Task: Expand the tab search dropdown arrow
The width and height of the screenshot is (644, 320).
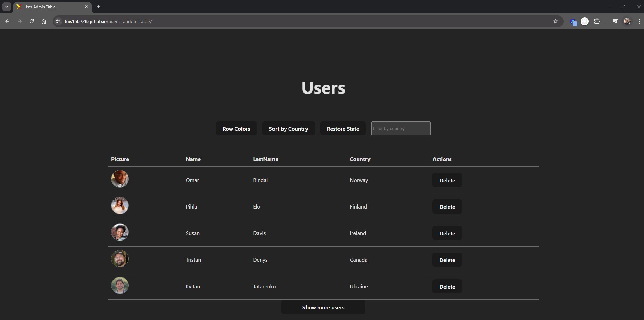Action: (6, 7)
